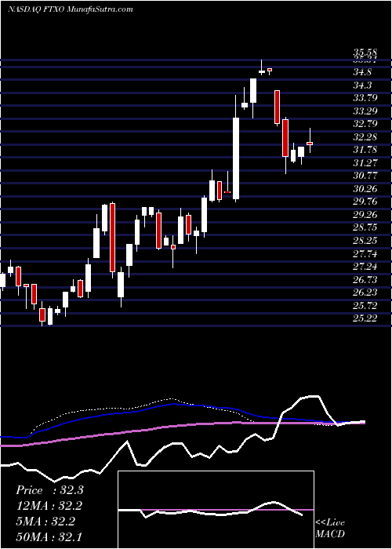The height and width of the screenshot is (549, 392).
Task: Click the 26.23 price level
Action: 365,293
